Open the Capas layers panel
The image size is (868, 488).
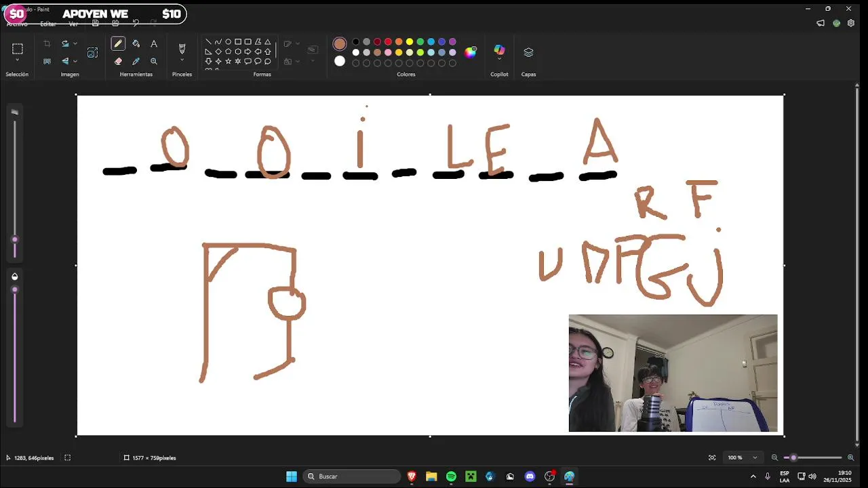[528, 52]
